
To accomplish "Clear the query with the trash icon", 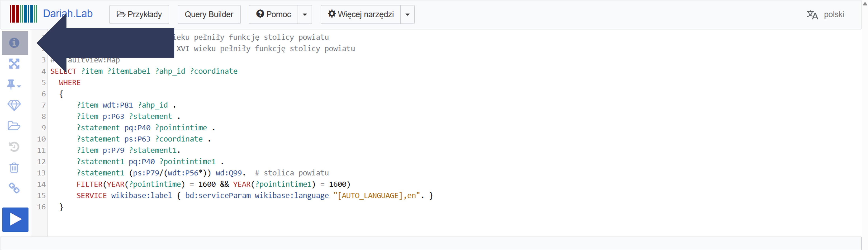I will pos(14,168).
